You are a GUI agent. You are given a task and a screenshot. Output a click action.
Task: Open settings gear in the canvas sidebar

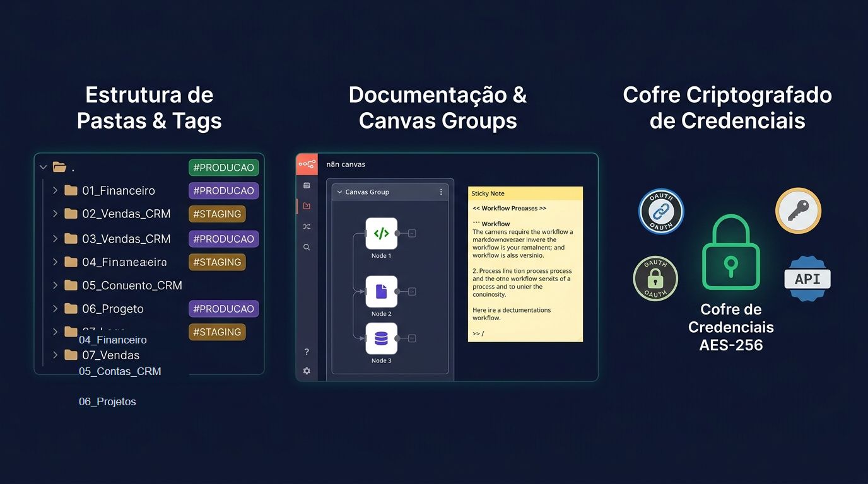(307, 371)
